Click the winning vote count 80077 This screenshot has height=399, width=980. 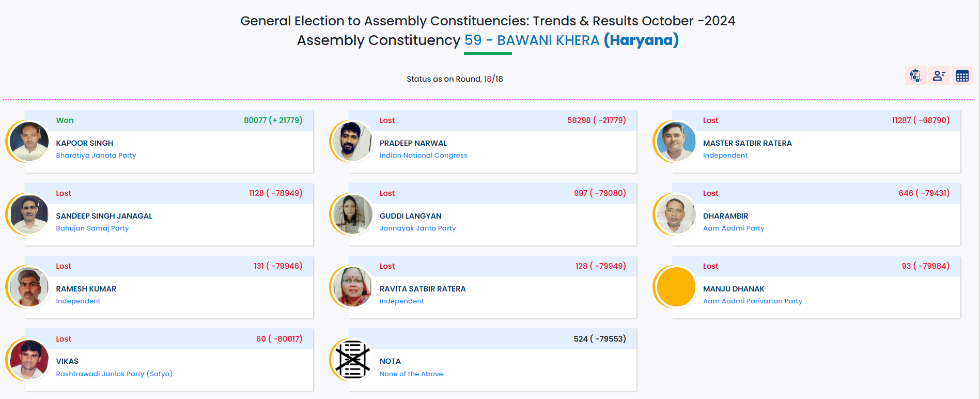tap(255, 120)
